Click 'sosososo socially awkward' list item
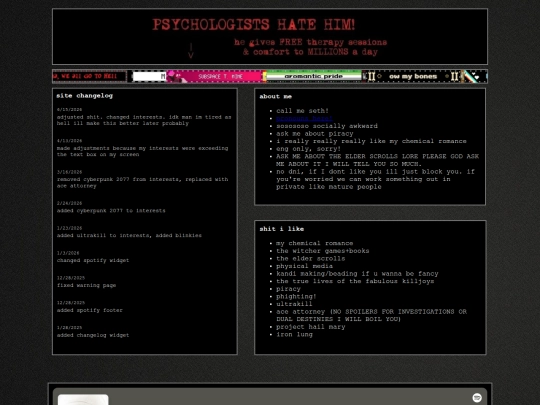Image resolution: width=540 pixels, height=405 pixels. (x=327, y=126)
